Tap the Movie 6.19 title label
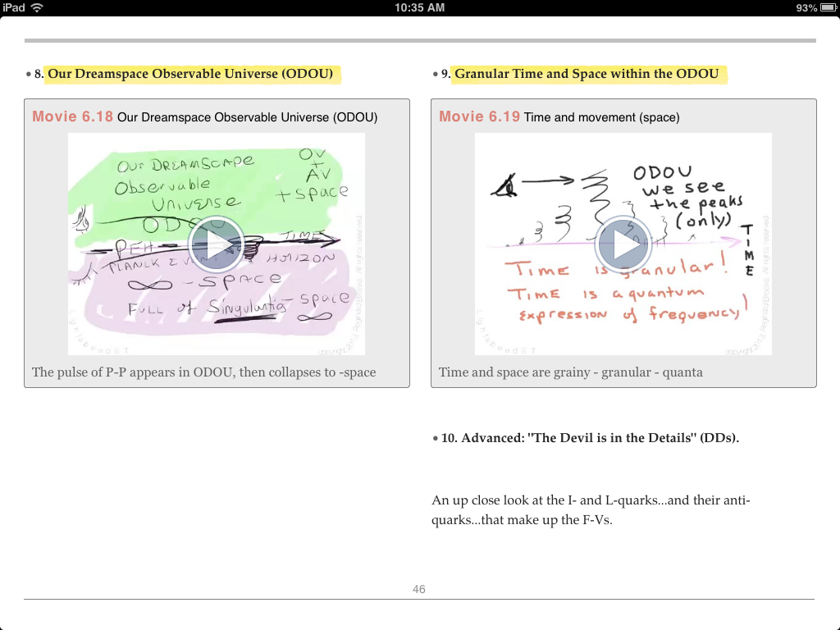This screenshot has height=630, width=840. click(479, 116)
